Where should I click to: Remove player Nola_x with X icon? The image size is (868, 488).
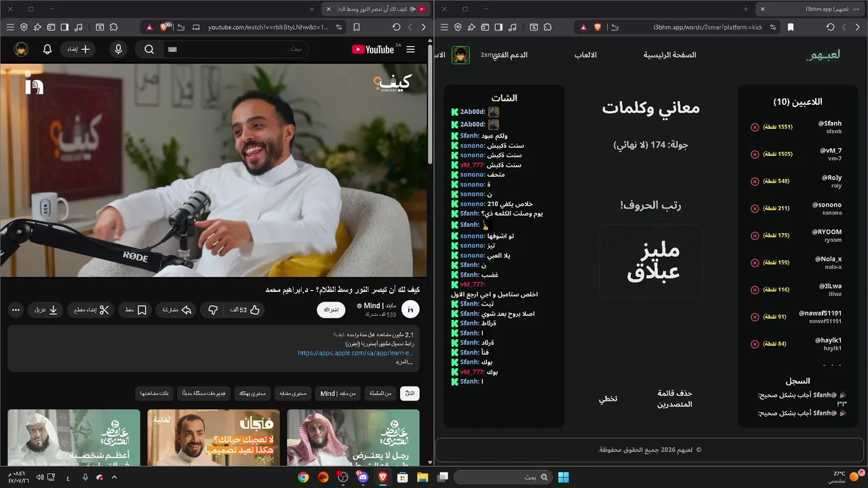pos(755,263)
